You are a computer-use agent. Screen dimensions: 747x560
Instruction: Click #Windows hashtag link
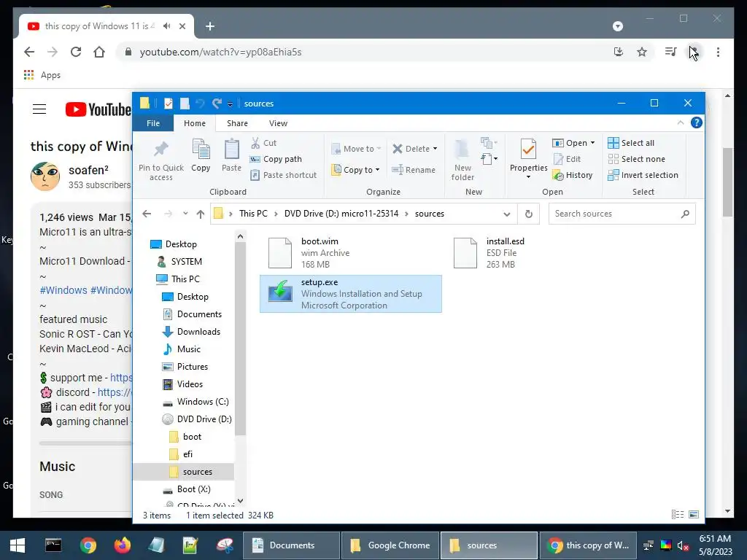[x=63, y=290]
